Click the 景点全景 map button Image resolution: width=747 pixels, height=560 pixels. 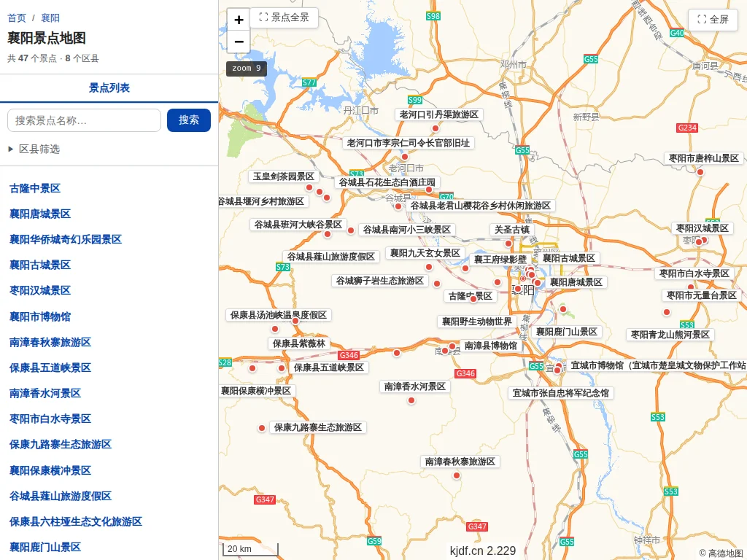[284, 17]
